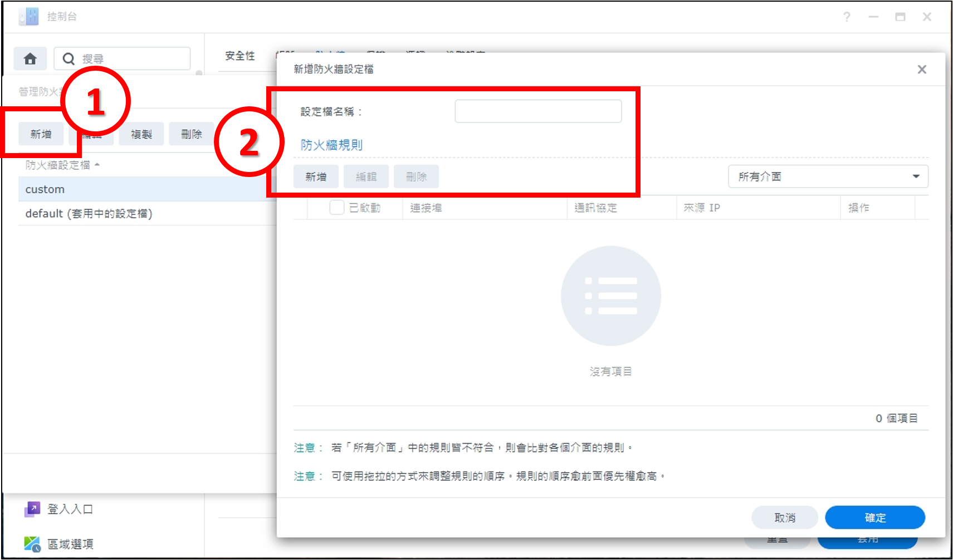Click the 設定檔名稱 input field
The height and width of the screenshot is (560, 953).
538,111
